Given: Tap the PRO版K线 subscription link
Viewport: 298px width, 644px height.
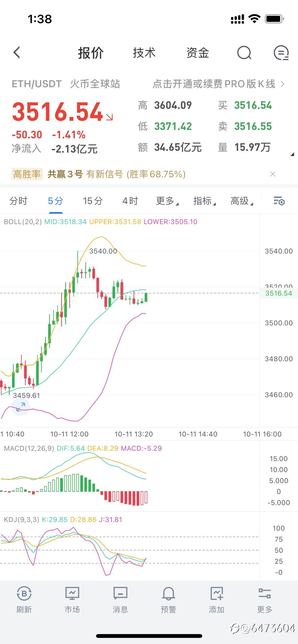Looking at the screenshot, I should (x=218, y=84).
